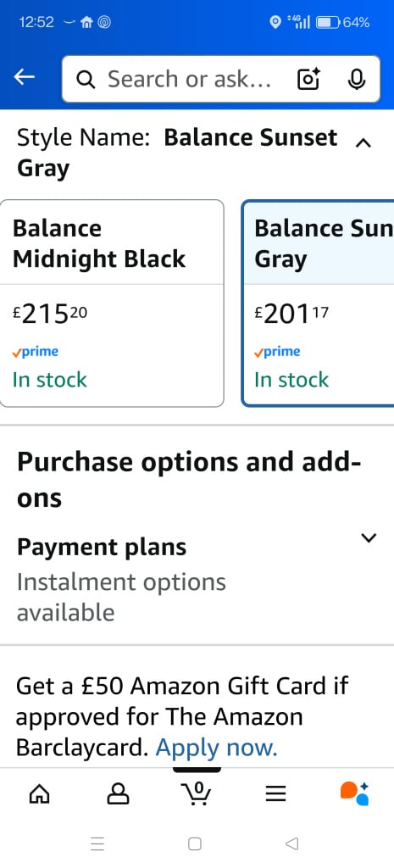Tap the search magnifier icon

pyautogui.click(x=86, y=81)
